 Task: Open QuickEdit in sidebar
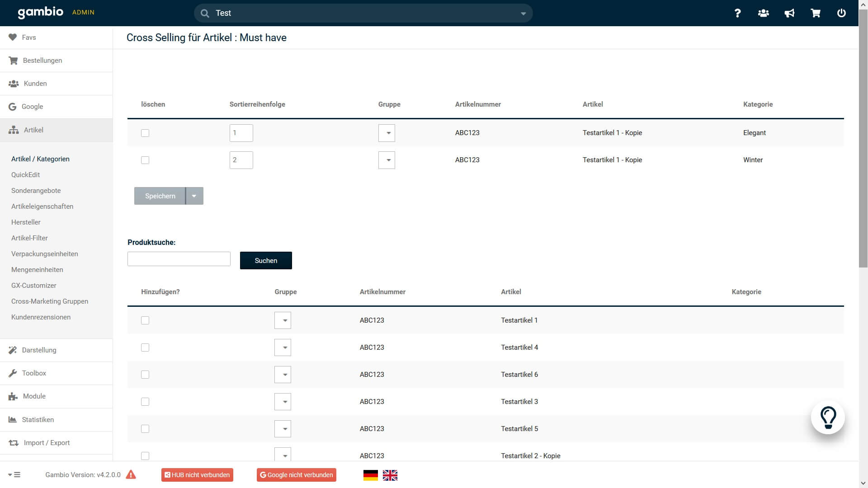pos(25,175)
